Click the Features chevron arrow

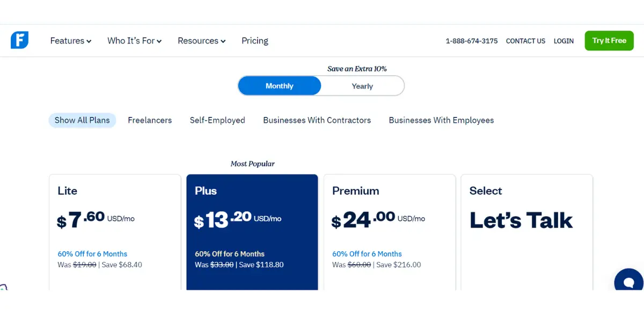89,41
